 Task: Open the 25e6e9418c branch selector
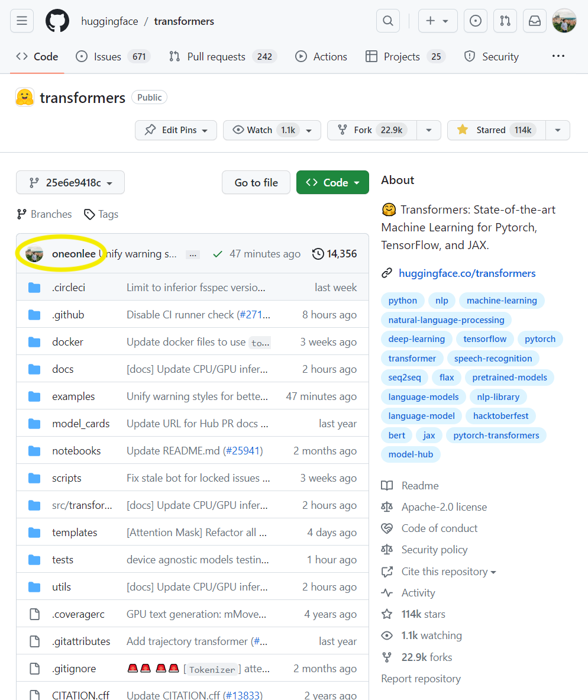pyautogui.click(x=70, y=183)
